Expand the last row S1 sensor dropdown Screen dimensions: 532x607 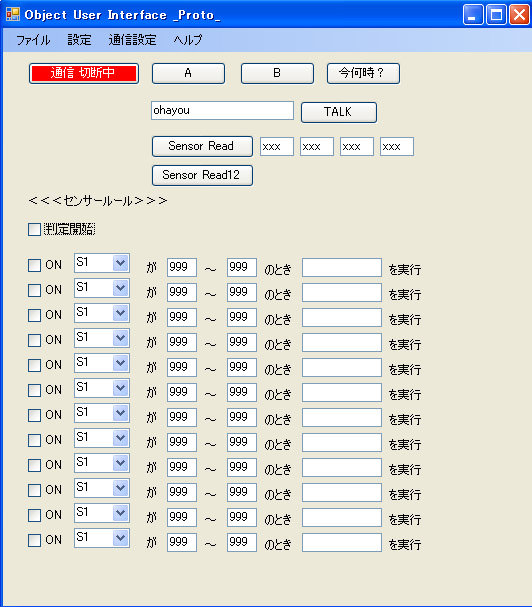(x=120, y=538)
